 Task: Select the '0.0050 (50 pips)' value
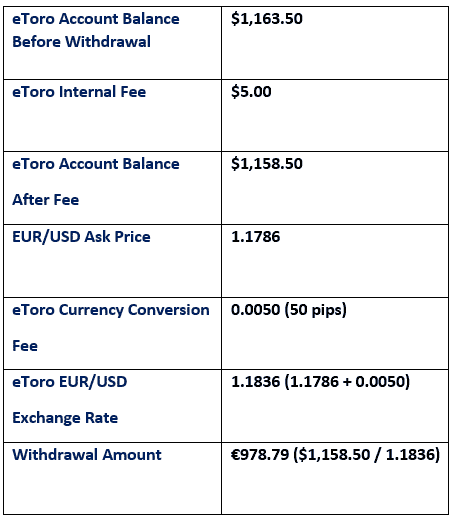(289, 310)
